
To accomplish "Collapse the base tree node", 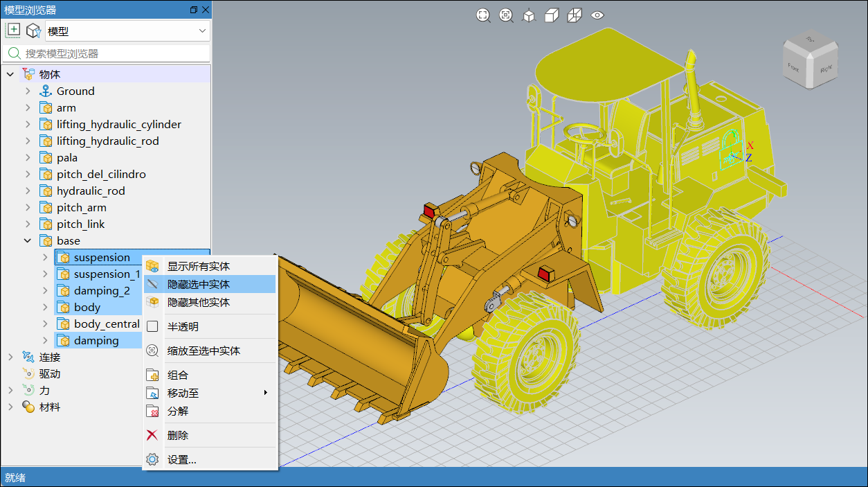I will tap(28, 241).
